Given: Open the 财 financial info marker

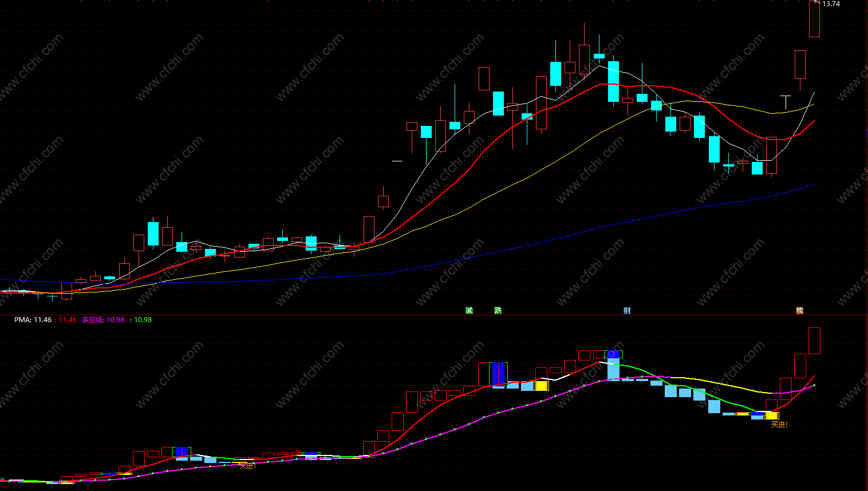Looking at the screenshot, I should 628,311.
